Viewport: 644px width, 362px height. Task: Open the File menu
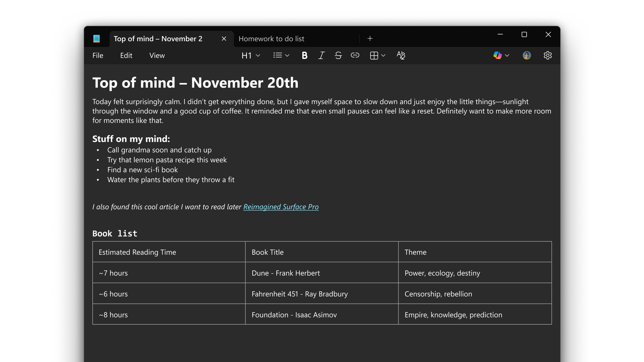point(98,55)
